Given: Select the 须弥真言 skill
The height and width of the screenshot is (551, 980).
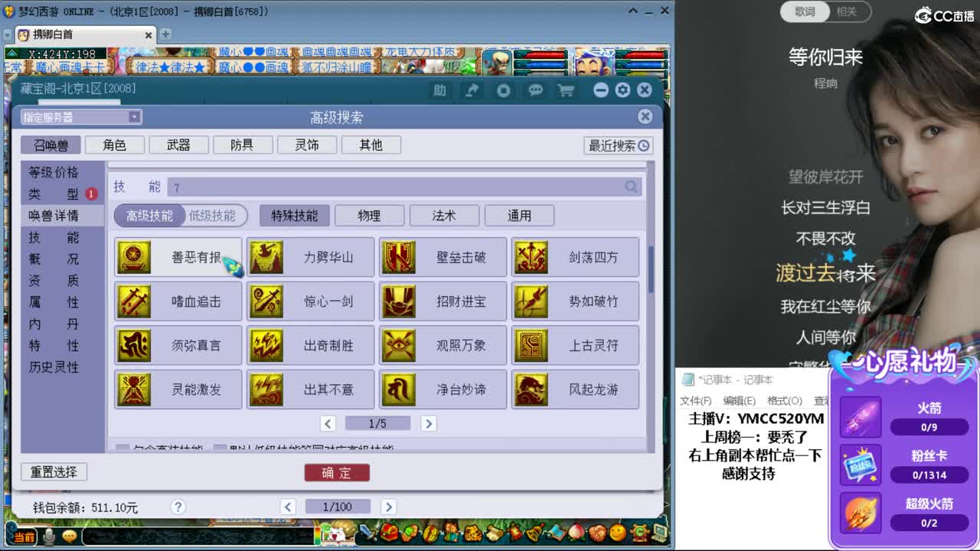Looking at the screenshot, I should pos(178,345).
